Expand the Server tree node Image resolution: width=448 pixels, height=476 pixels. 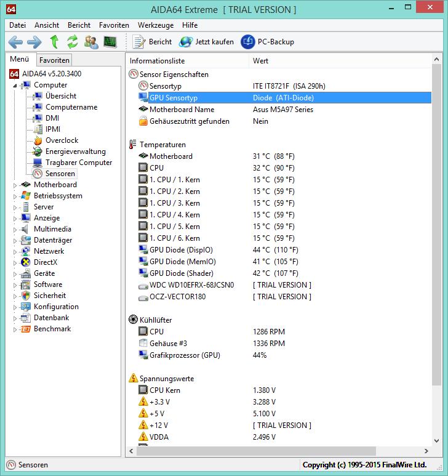coord(15,208)
